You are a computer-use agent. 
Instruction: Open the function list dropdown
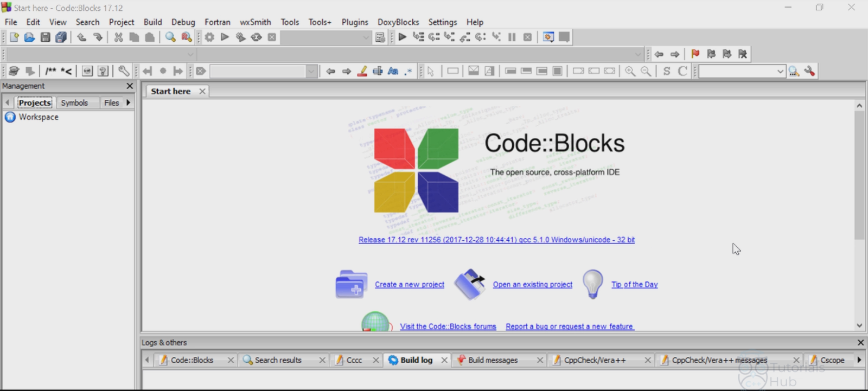420,54
